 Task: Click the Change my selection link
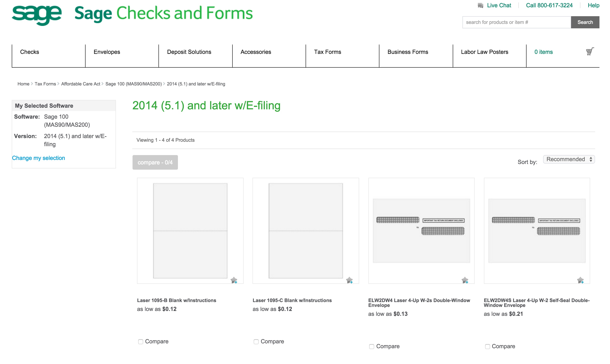click(x=38, y=158)
